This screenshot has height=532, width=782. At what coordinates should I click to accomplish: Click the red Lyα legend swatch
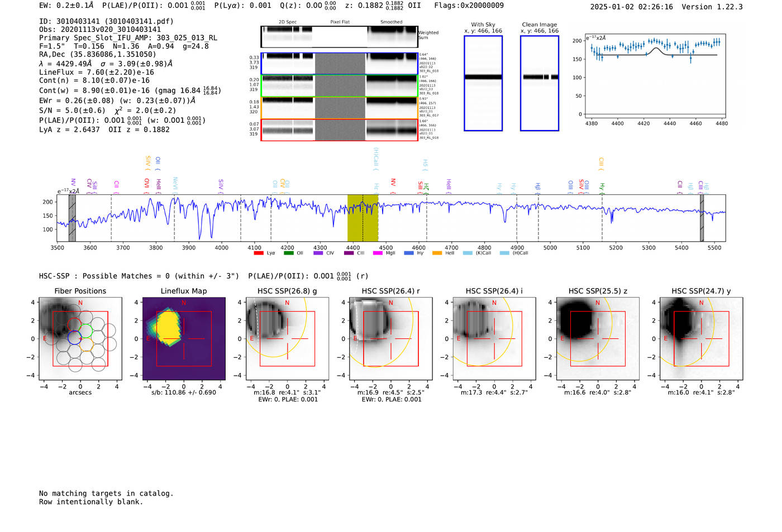pos(259,253)
